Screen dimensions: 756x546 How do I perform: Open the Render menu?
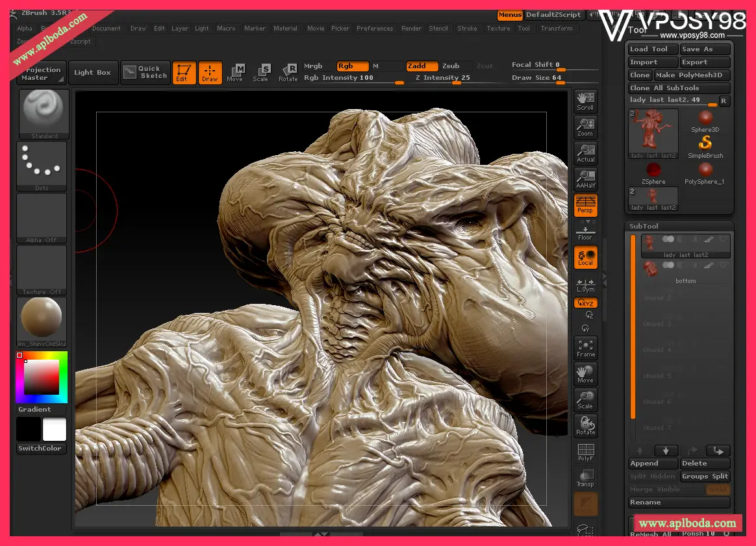tap(411, 29)
